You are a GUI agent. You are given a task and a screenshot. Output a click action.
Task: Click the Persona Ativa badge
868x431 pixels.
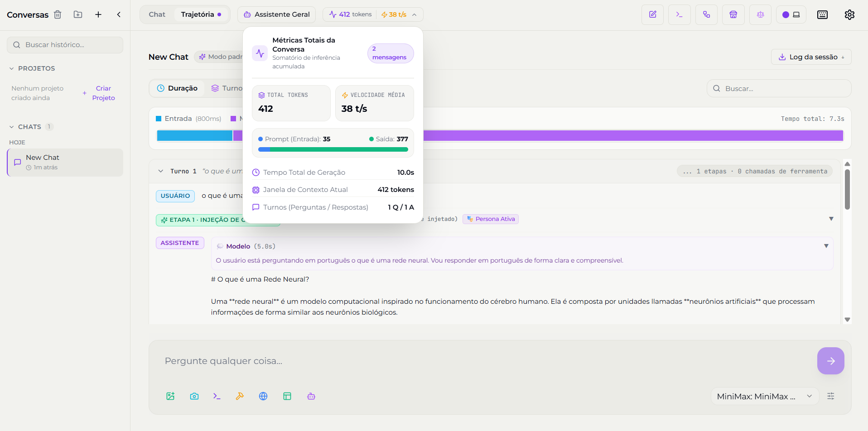click(x=491, y=219)
